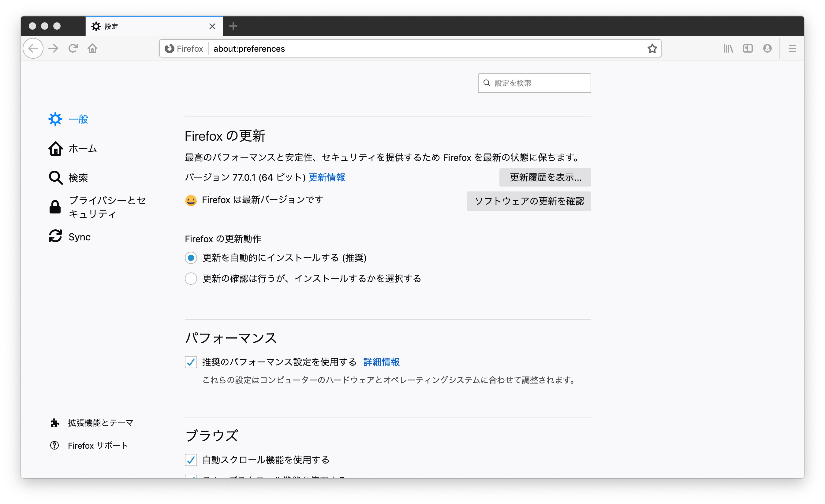This screenshot has height=504, width=825.
Task: Bookmark this page with the star icon
Action: point(652,49)
